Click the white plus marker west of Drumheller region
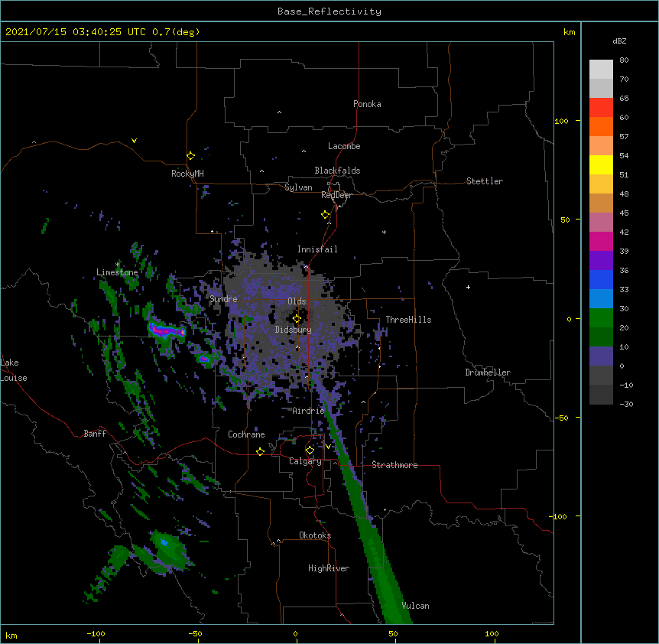Viewport: 659px width, 644px height. tap(468, 287)
